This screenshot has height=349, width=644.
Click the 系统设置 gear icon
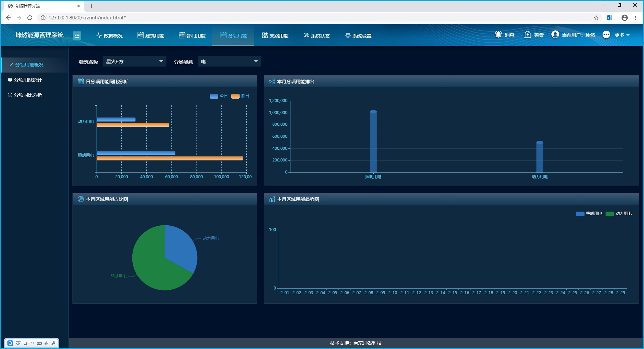(x=348, y=35)
